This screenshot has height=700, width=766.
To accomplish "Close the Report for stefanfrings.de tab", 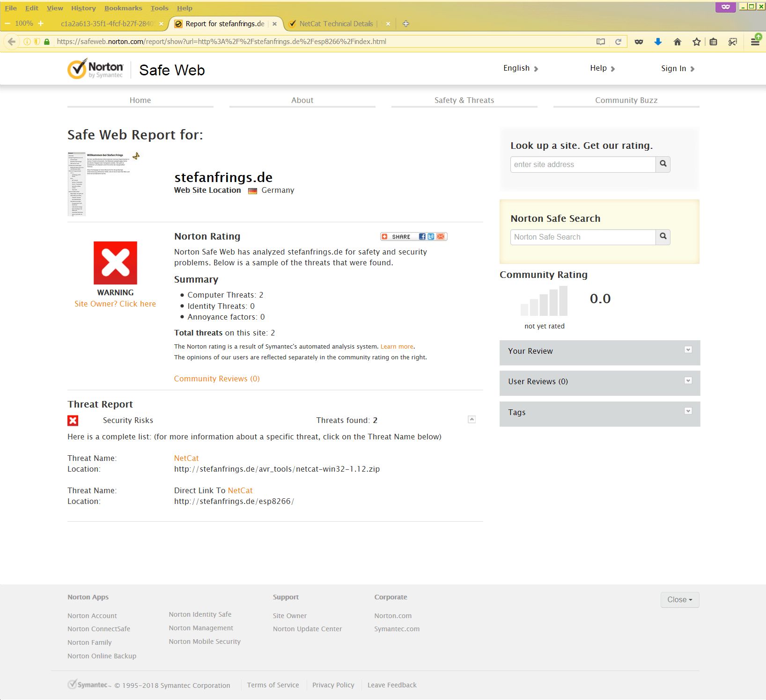I will coord(274,24).
